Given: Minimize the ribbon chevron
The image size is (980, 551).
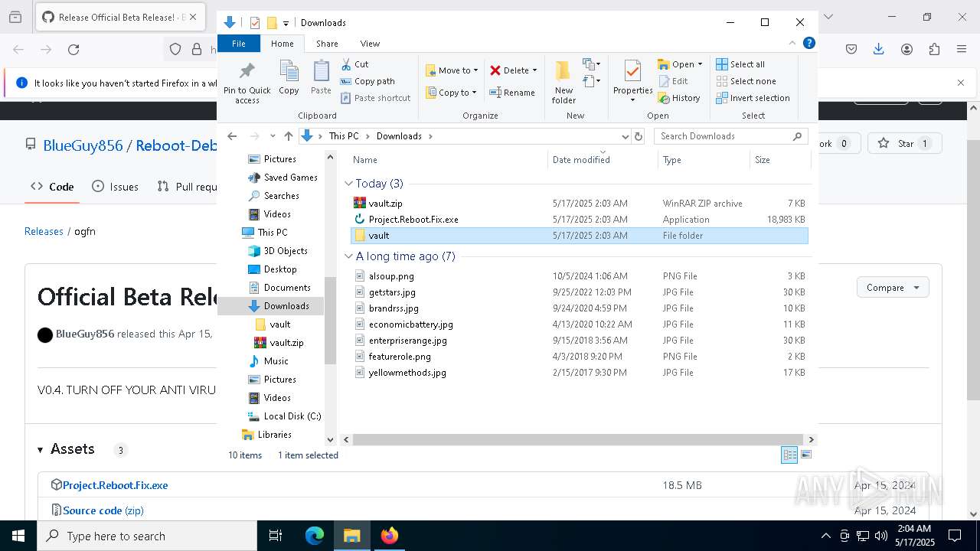Looking at the screenshot, I should [x=792, y=44].
